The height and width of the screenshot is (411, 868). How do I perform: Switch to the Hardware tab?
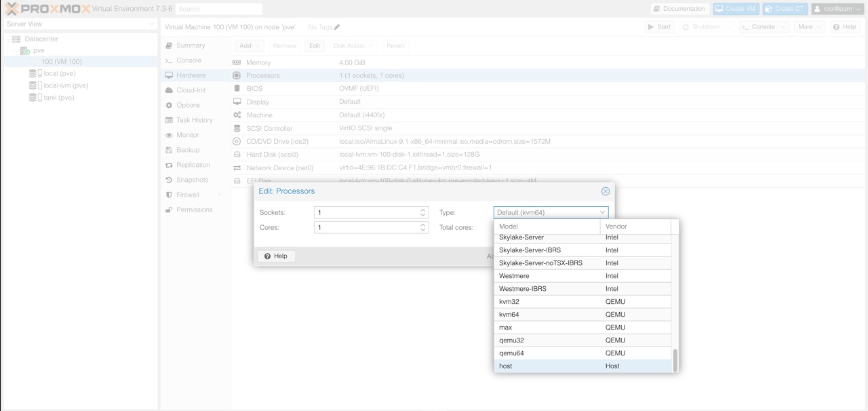click(195, 75)
